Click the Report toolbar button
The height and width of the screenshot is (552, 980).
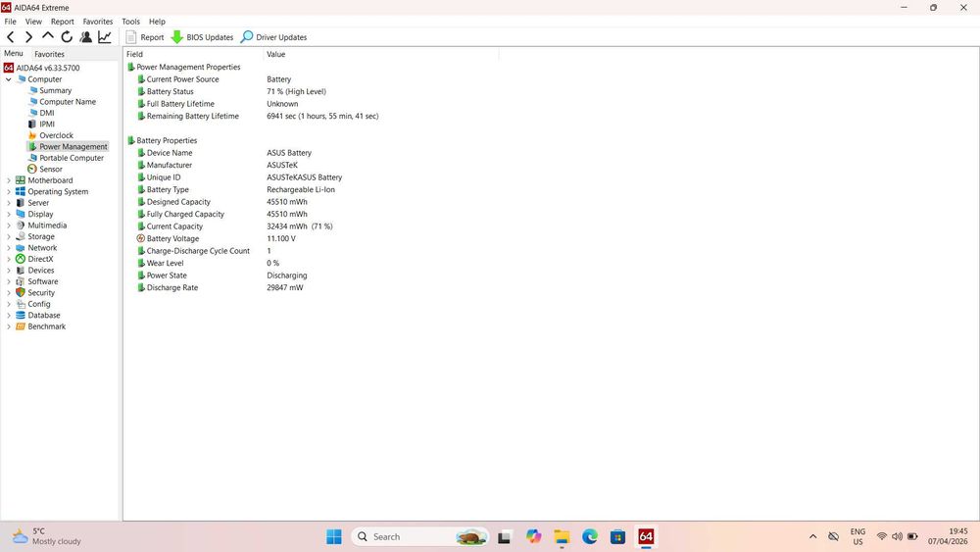(145, 37)
